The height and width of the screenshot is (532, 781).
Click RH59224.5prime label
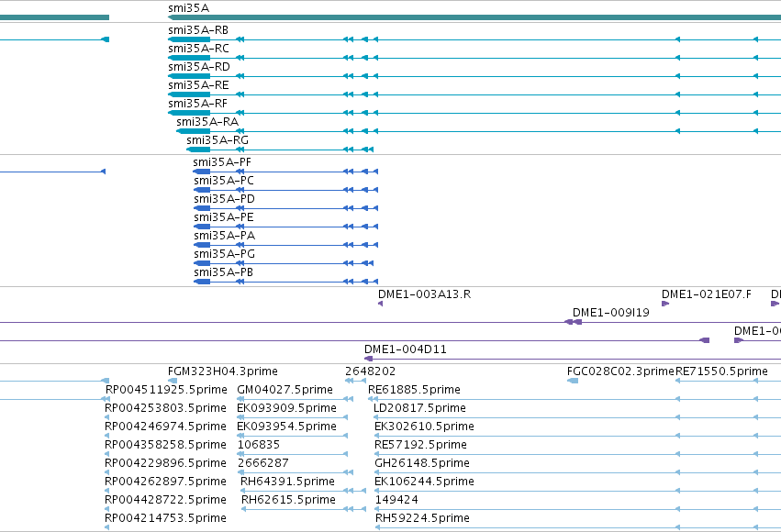tap(422, 518)
